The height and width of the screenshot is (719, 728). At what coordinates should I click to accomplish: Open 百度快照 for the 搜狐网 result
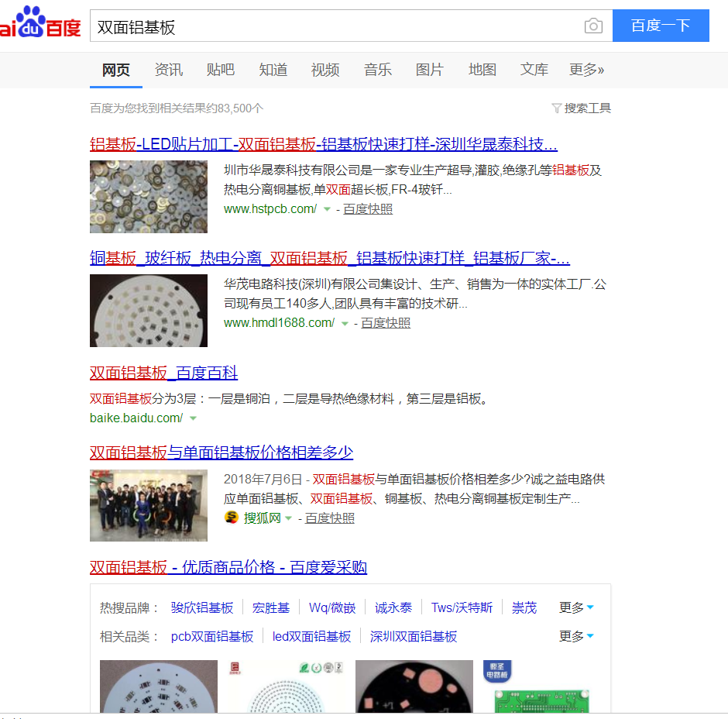[x=330, y=518]
